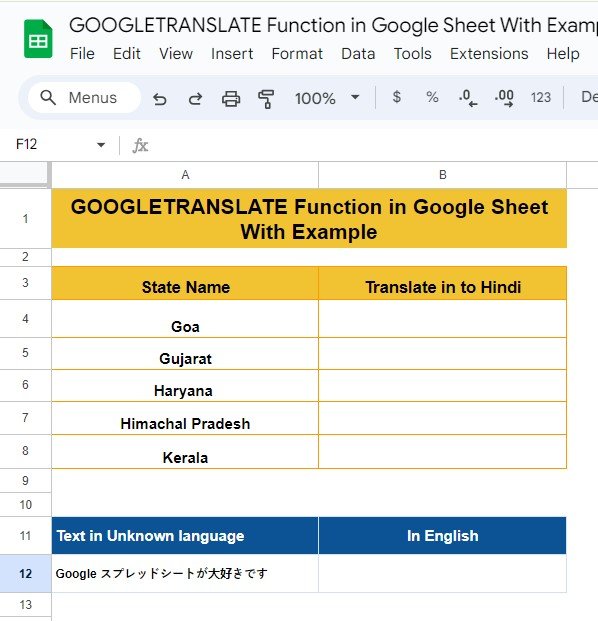The image size is (598, 621).
Task: Select the 'Goa' cell
Action: point(185,319)
